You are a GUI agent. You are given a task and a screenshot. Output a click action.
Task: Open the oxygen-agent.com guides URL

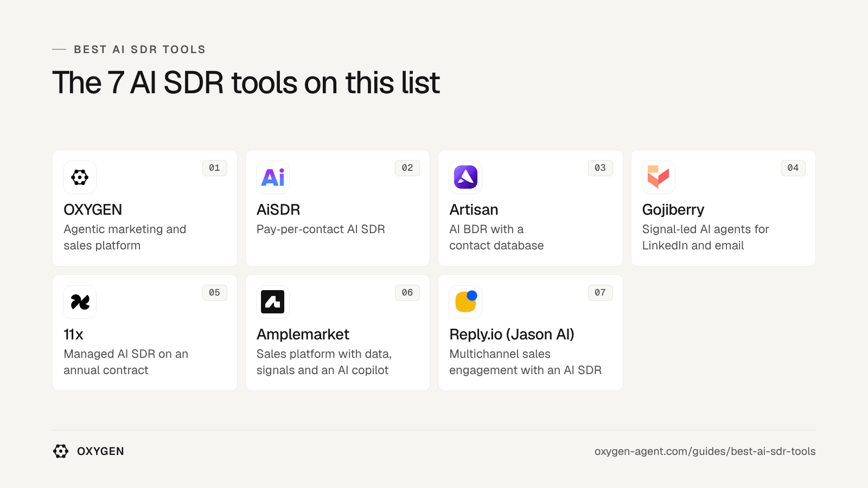(705, 452)
